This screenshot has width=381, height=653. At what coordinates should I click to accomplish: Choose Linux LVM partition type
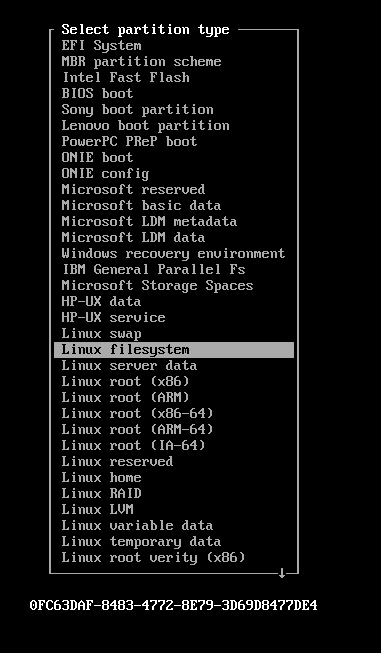point(97,509)
